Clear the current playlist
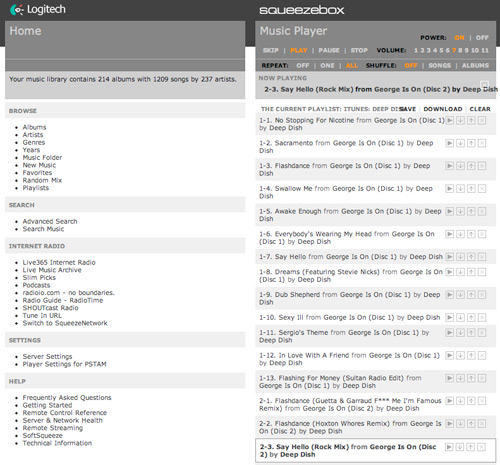Screen dimensions: 500x465 (x=480, y=109)
